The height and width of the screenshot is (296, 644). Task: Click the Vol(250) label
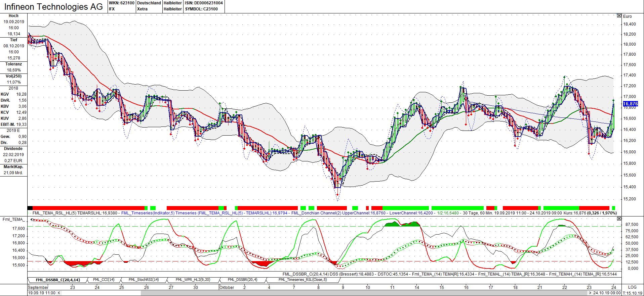(x=13, y=76)
